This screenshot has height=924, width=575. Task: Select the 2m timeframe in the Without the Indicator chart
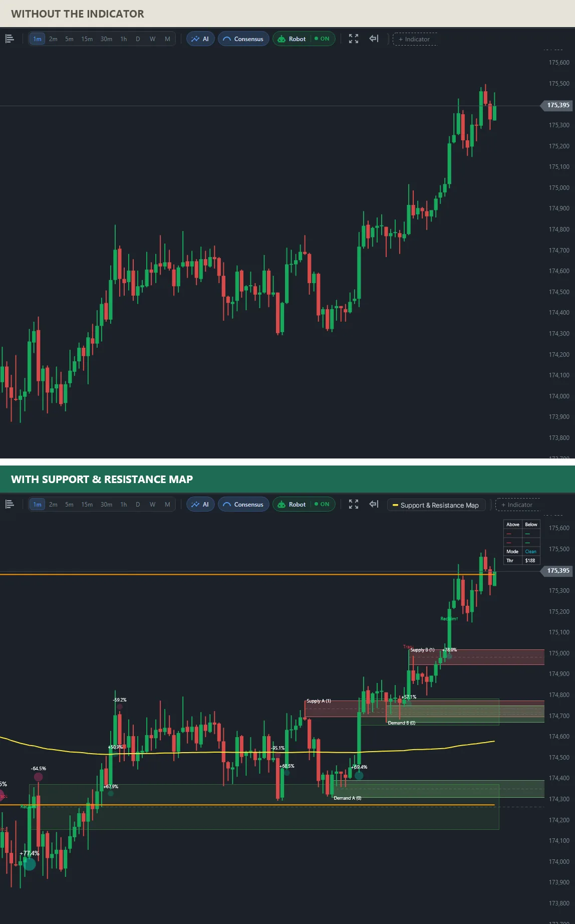click(53, 39)
